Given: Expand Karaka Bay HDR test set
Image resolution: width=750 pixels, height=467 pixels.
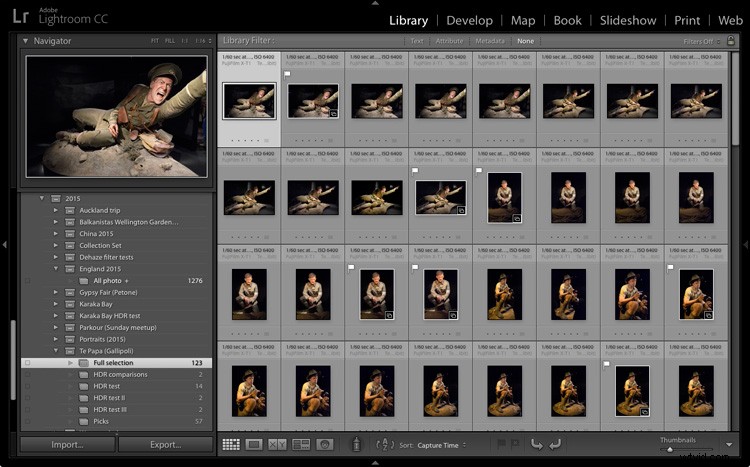Looking at the screenshot, I should (x=55, y=316).
